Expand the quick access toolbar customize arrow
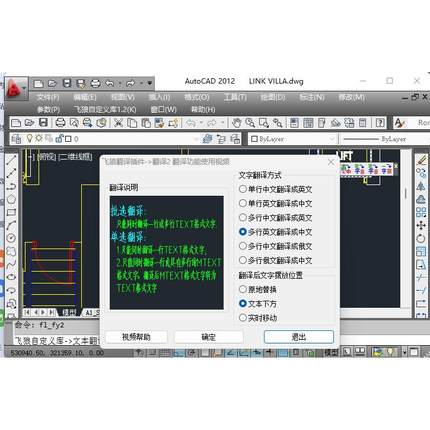The image size is (430, 430). click(150, 83)
